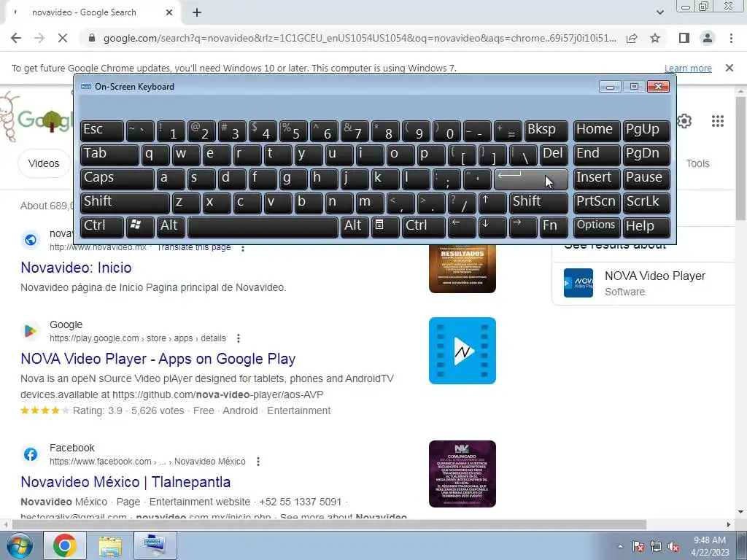The image size is (747, 560).
Task: Click the Windows key on keyboard
Action: [x=140, y=227]
